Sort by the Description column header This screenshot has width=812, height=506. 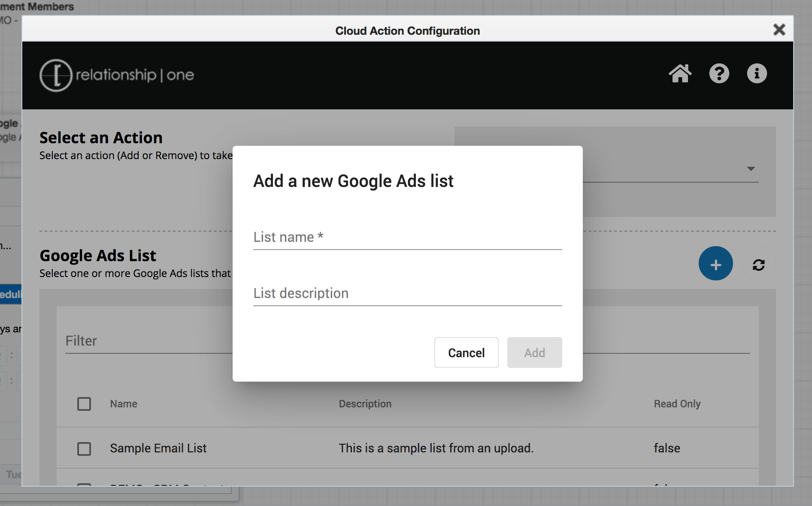point(365,404)
